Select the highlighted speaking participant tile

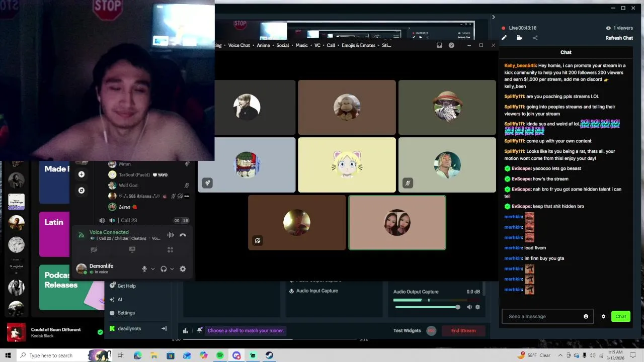click(x=397, y=223)
